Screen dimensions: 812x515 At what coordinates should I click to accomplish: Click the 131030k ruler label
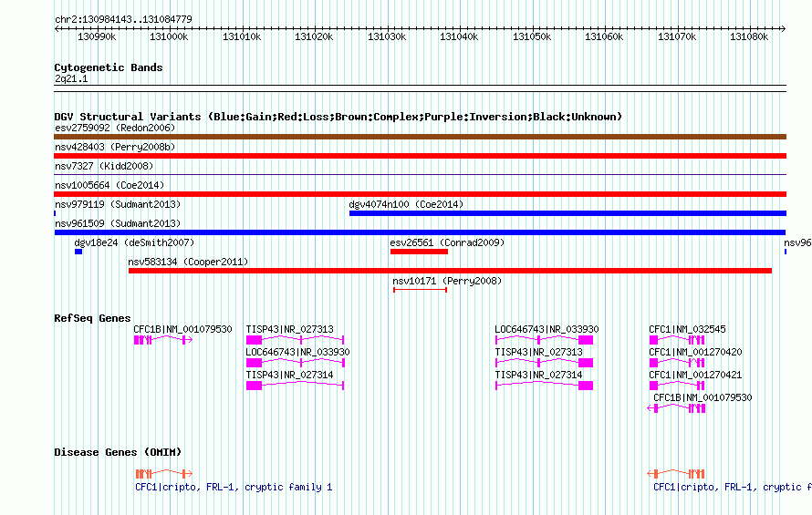pos(387,36)
